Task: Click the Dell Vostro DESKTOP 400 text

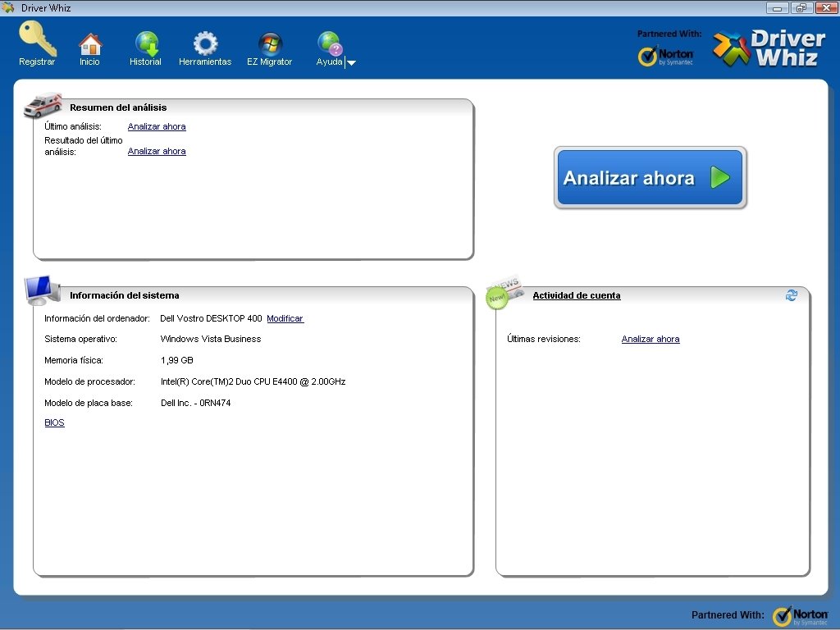Action: point(211,318)
